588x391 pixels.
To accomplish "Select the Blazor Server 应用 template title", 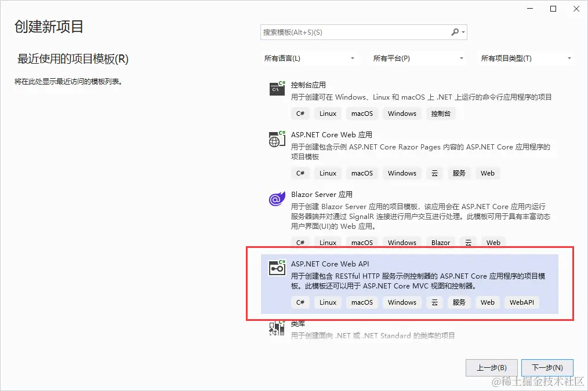I will [x=322, y=195].
